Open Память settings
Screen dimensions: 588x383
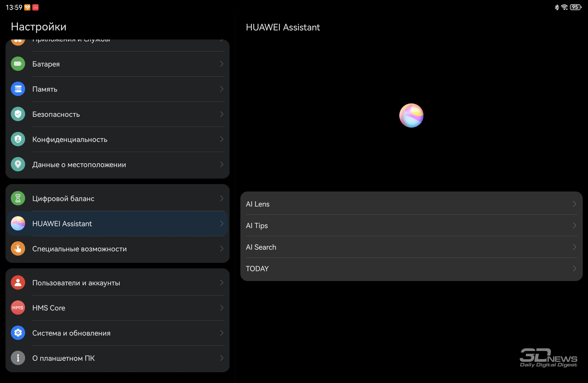point(117,89)
